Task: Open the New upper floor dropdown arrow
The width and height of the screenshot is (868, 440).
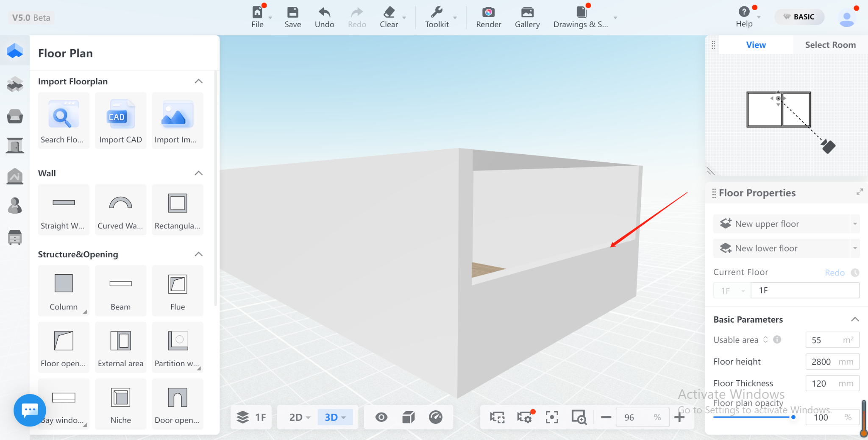Action: 855,224
